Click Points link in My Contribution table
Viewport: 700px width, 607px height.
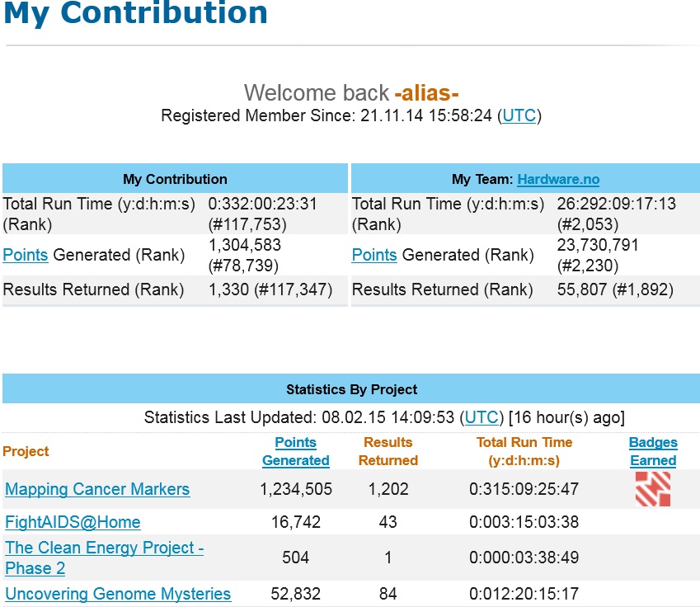click(x=25, y=255)
